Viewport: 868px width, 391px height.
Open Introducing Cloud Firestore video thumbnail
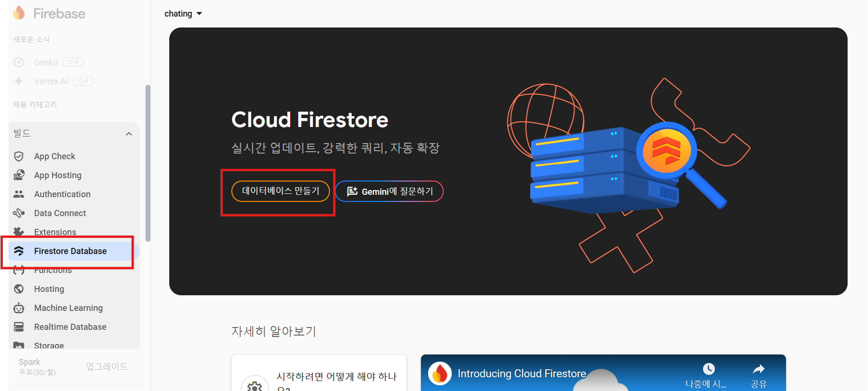[x=603, y=373]
